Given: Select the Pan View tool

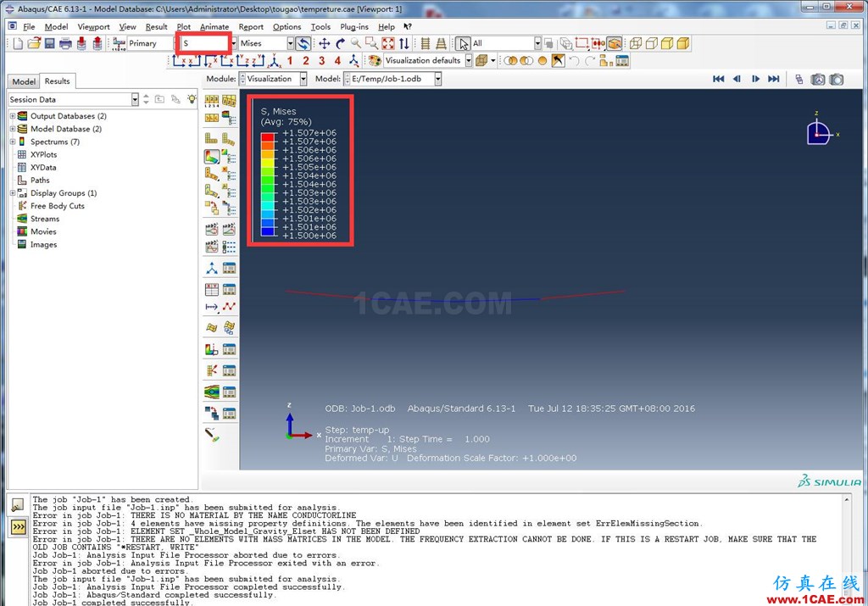Looking at the screenshot, I should click(325, 43).
